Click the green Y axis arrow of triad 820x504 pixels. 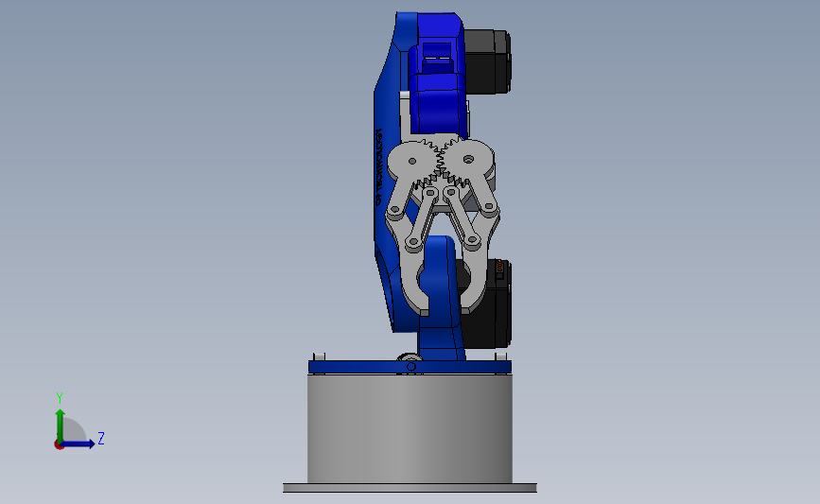[x=61, y=425]
